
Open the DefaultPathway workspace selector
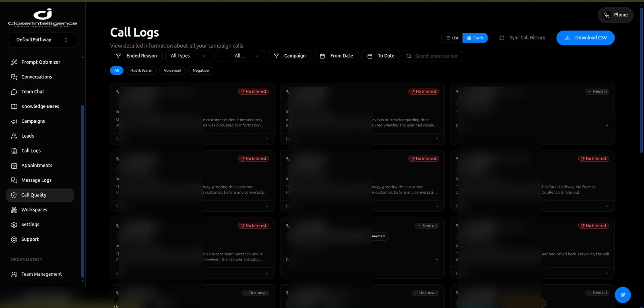[42, 40]
